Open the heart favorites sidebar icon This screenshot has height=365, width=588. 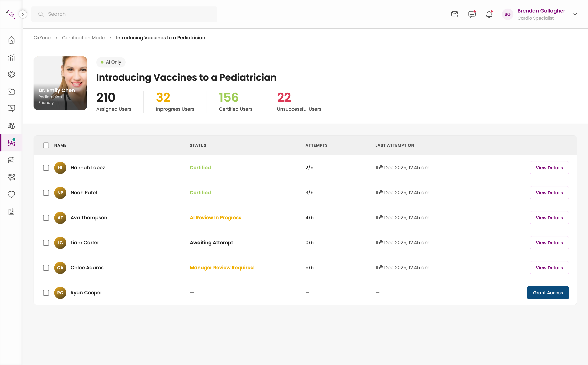[x=11, y=194]
